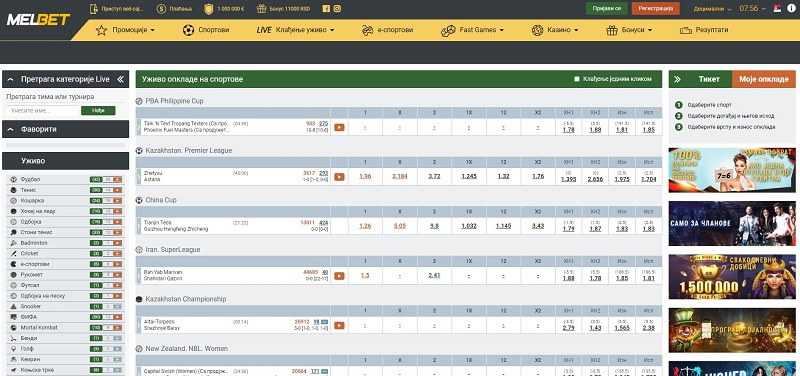Viewport: 800px width, 376px height.
Task: Click the Хокеј на леду puck icon
Action: point(13,211)
